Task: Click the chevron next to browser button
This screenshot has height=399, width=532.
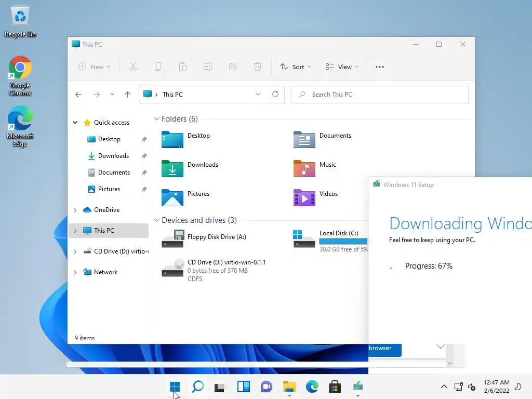Action: [441, 347]
